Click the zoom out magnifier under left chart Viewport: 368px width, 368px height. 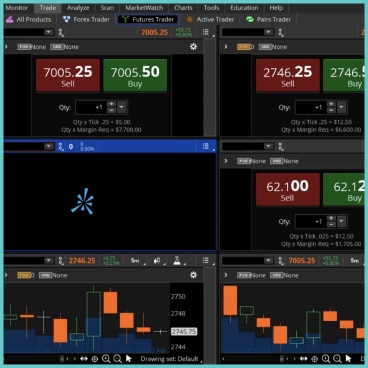tap(117, 359)
